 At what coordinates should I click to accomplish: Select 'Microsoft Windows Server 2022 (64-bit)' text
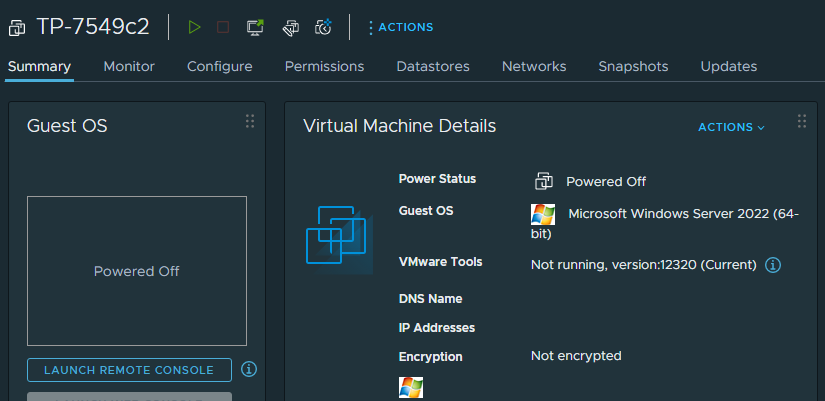(x=665, y=224)
